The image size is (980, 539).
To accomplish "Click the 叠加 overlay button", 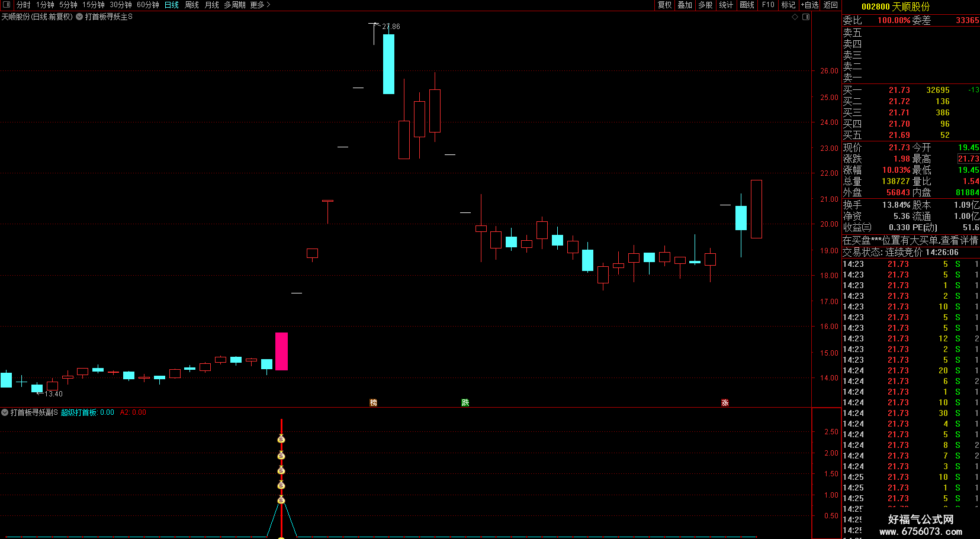I will tap(685, 5).
